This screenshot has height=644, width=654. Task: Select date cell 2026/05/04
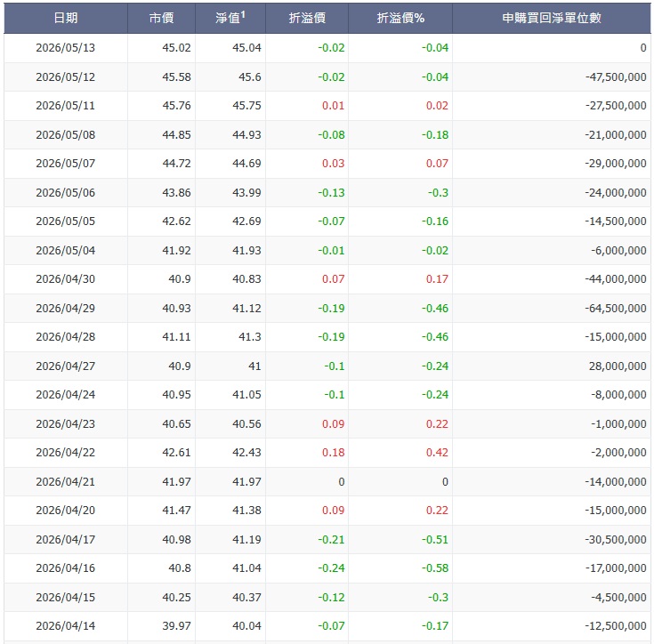(x=66, y=251)
